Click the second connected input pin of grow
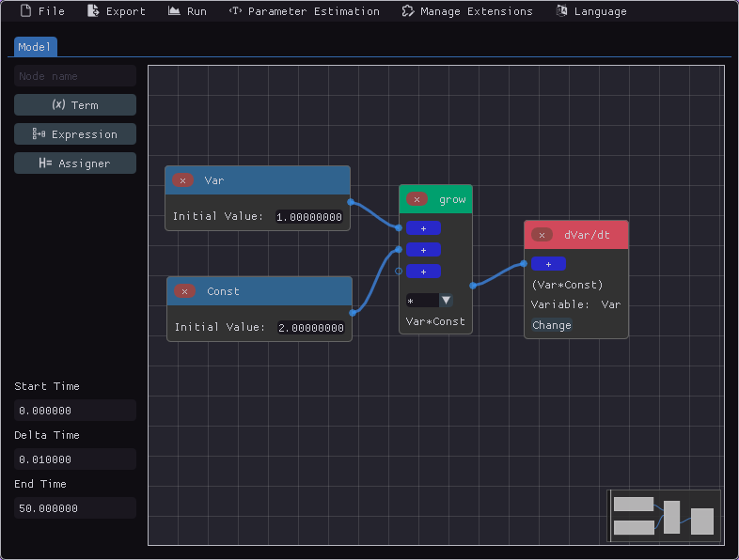739x560 pixels. pos(399,250)
